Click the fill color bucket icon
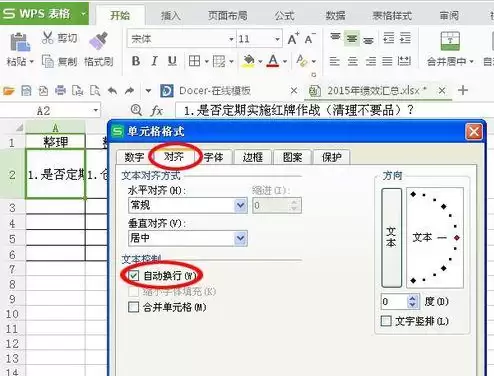 point(249,61)
